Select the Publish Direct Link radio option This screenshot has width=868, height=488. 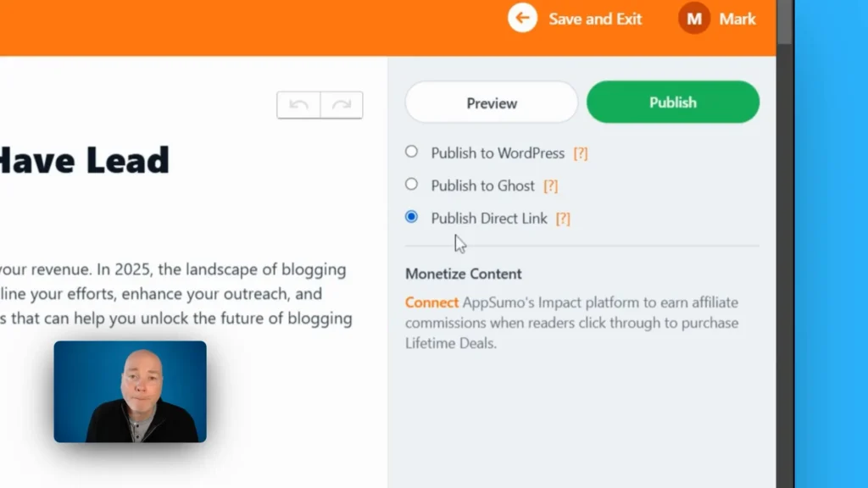[411, 217]
